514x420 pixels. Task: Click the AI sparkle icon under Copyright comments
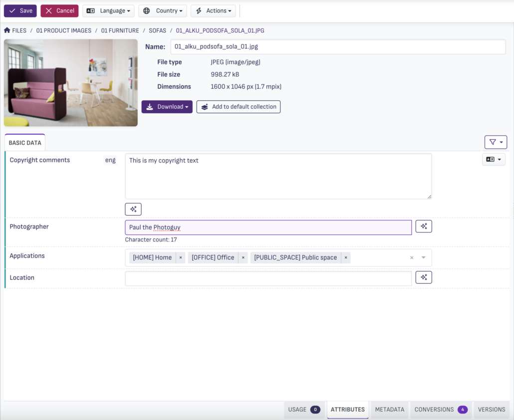click(x=133, y=209)
